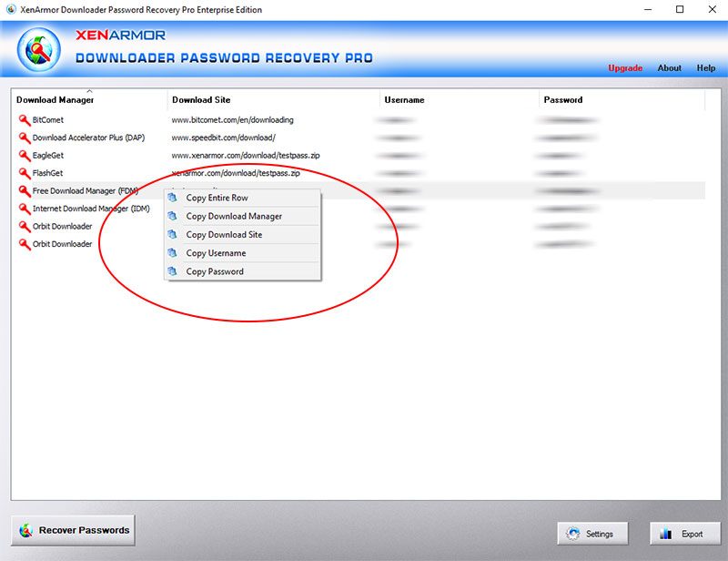The width and height of the screenshot is (728, 561).
Task: Click the blurred username in FlashGet row
Action: tap(399, 173)
